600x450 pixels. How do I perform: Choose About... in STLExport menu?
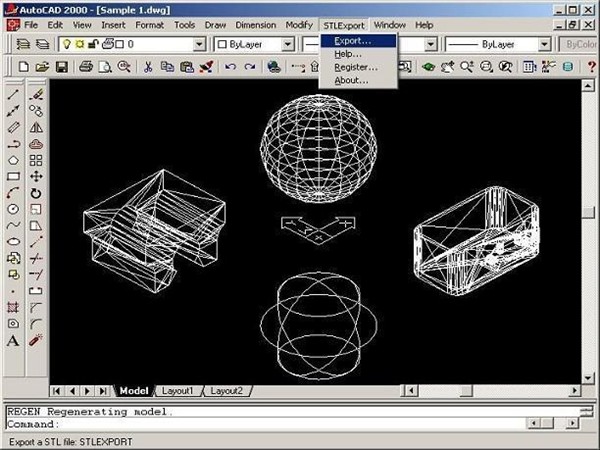point(359,80)
